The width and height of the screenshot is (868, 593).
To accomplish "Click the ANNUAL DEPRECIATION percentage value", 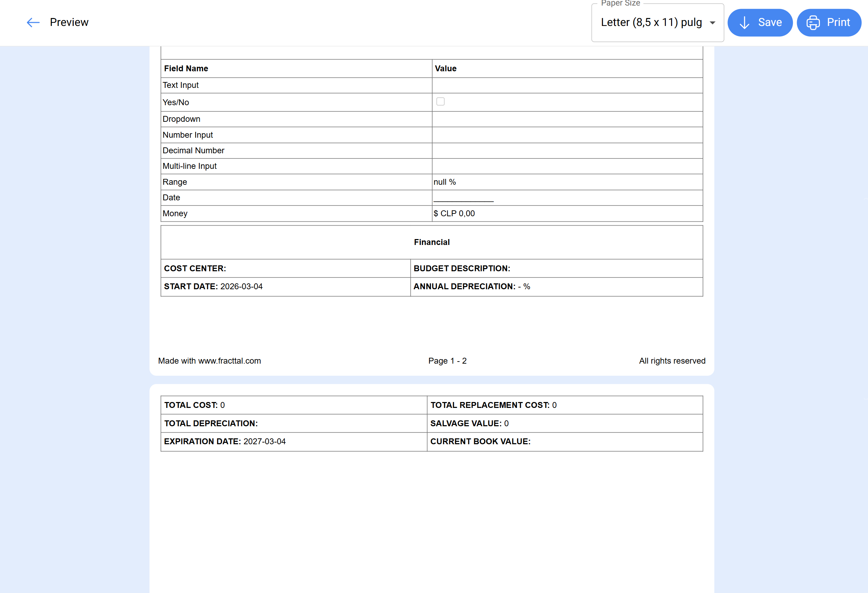I will pyautogui.click(x=524, y=286).
